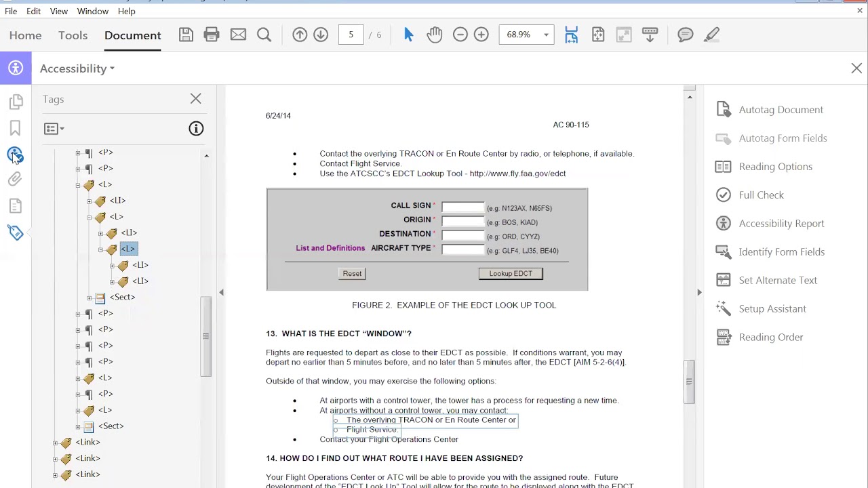Open the Attachments paperclip panel

click(15, 180)
